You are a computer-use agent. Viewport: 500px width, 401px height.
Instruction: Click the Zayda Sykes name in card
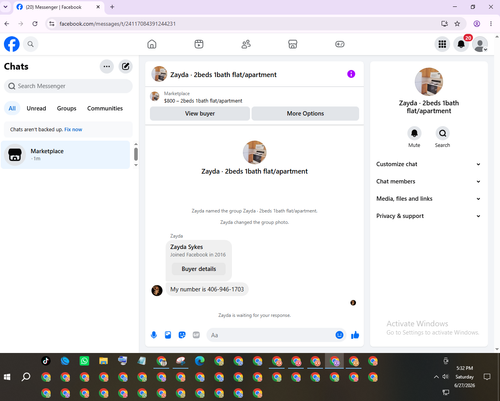point(187,247)
